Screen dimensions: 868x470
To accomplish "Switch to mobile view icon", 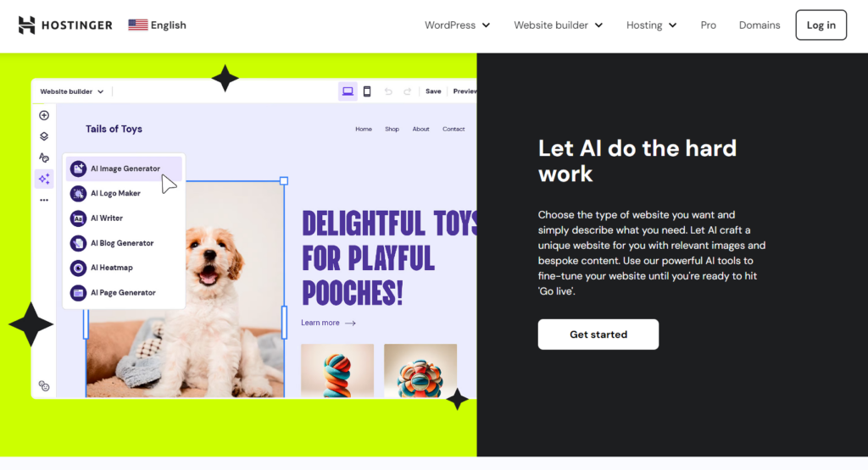I will pyautogui.click(x=367, y=91).
